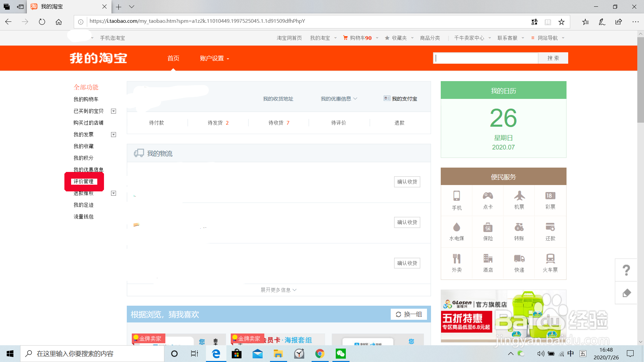644x362 pixels.
Task: Expand the 已买到的宝贝 sidebar arrow
Action: (x=113, y=111)
